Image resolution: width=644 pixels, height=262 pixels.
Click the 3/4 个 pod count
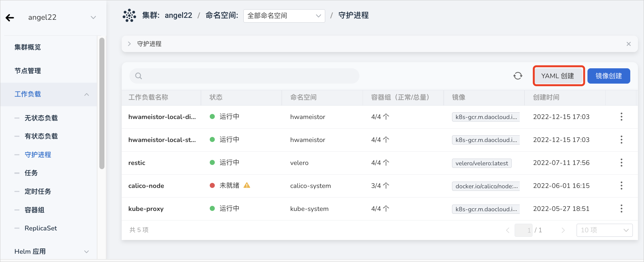click(380, 186)
